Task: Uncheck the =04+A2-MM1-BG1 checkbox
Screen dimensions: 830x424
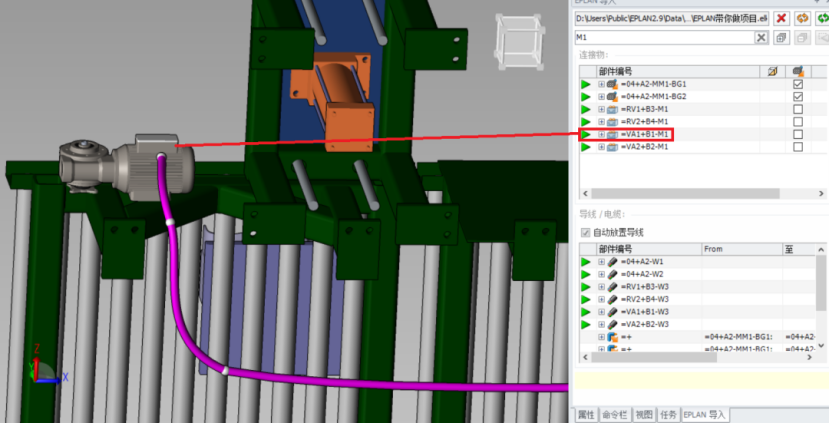Action: click(x=798, y=84)
